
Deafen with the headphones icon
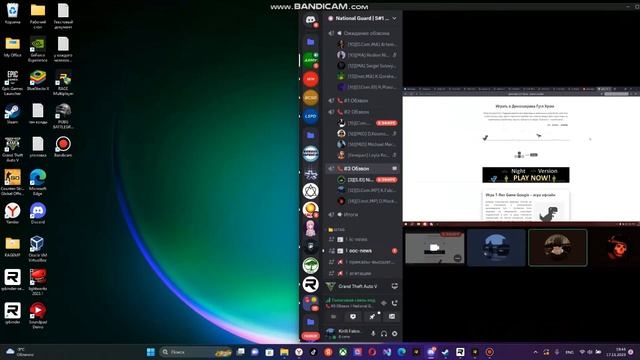coord(384,333)
